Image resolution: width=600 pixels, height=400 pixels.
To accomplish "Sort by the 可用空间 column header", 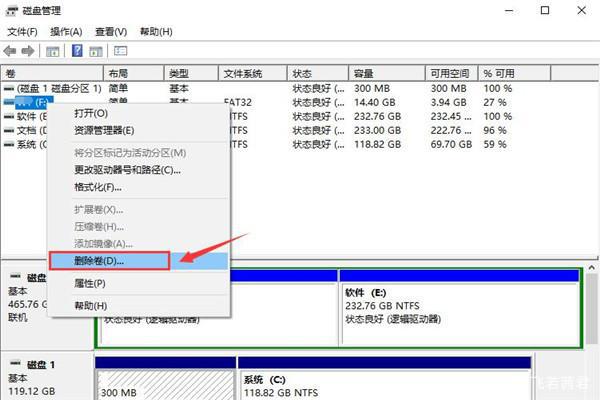I will coord(452,73).
